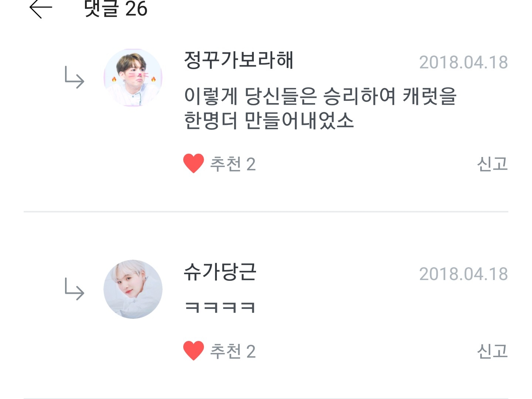Tap 추천 2 label under 정꾸가보라해's comment
This screenshot has width=532, height=399.
click(233, 164)
